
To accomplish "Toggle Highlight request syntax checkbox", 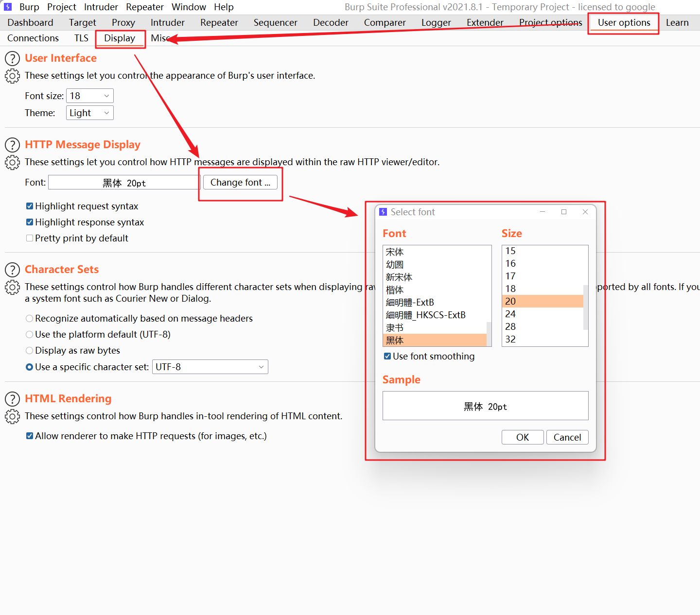I will [x=30, y=206].
